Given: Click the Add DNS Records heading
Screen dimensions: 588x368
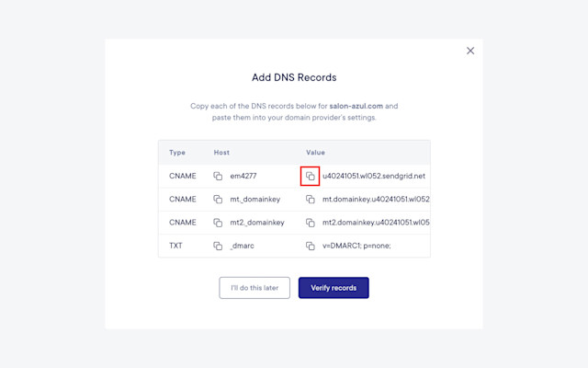Looking at the screenshot, I should point(294,77).
